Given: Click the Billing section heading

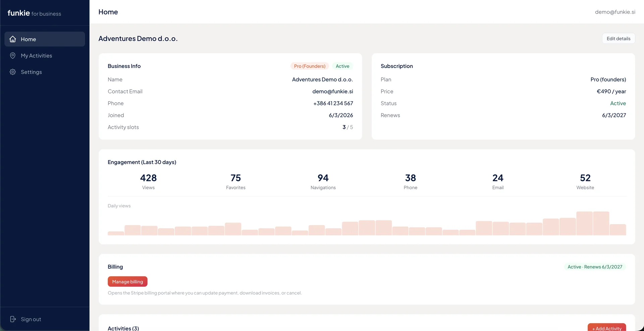Looking at the screenshot, I should tap(115, 267).
